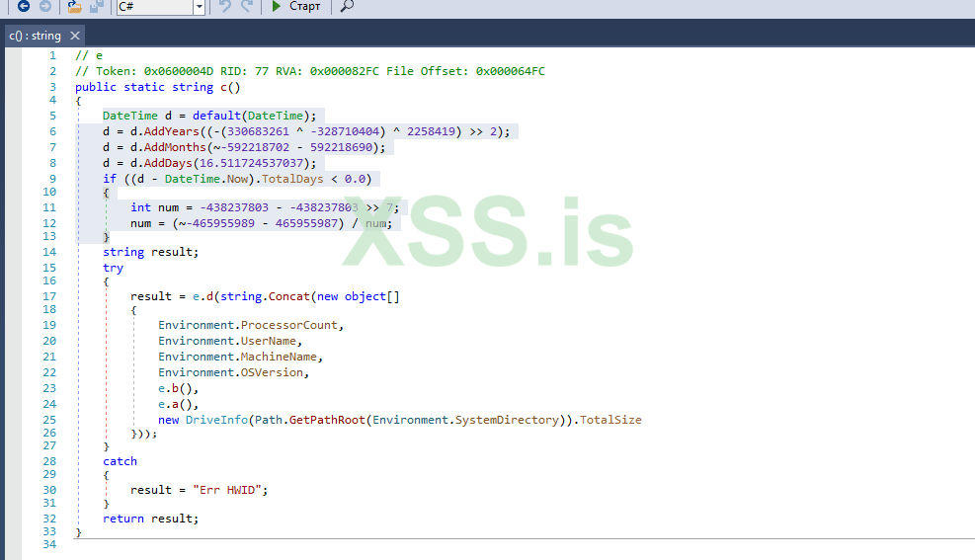This screenshot has width=975, height=560.
Task: Click GetPathRoot method call
Action: point(327,420)
